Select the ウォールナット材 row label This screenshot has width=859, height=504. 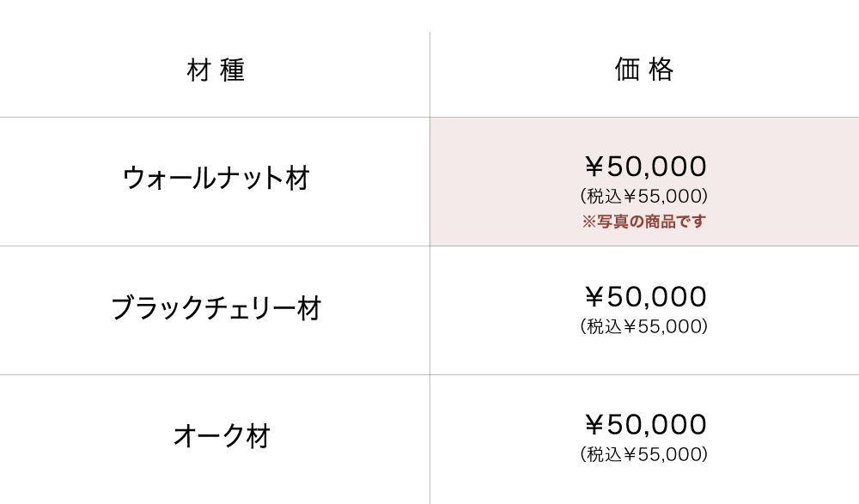(x=216, y=179)
